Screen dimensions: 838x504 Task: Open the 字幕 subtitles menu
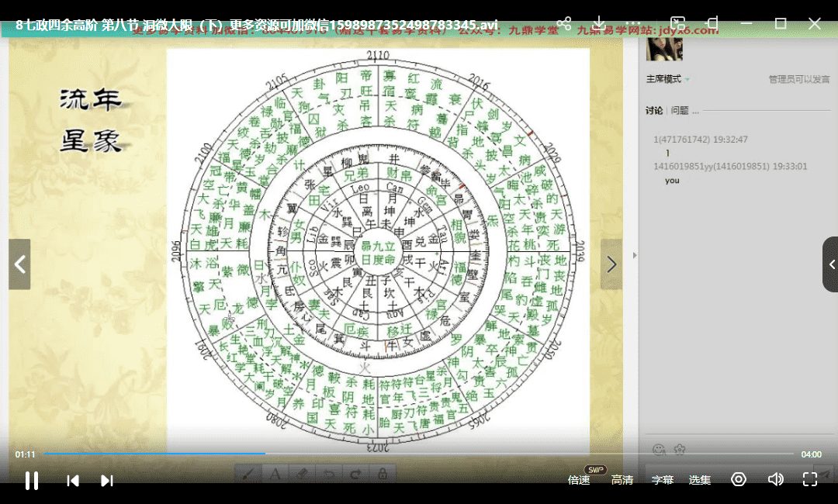point(662,480)
